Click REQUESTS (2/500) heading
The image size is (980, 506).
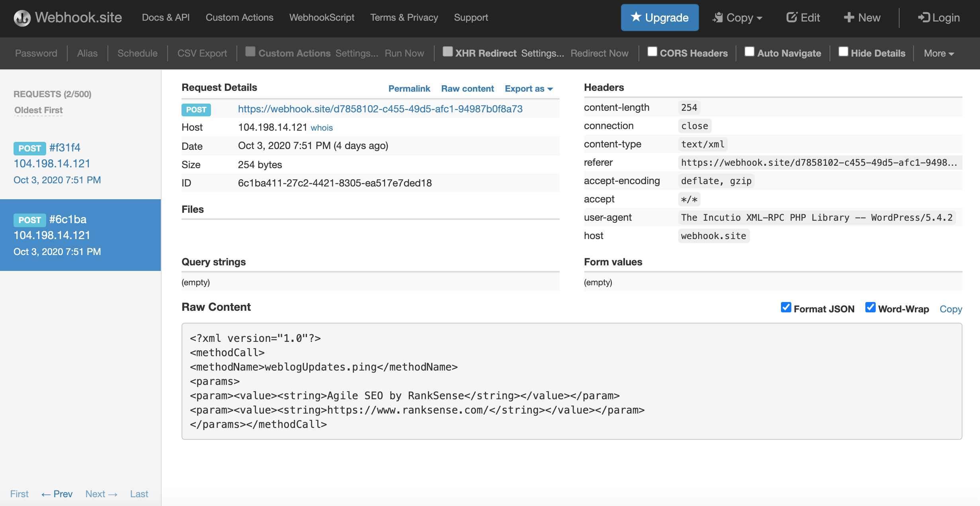click(x=53, y=94)
